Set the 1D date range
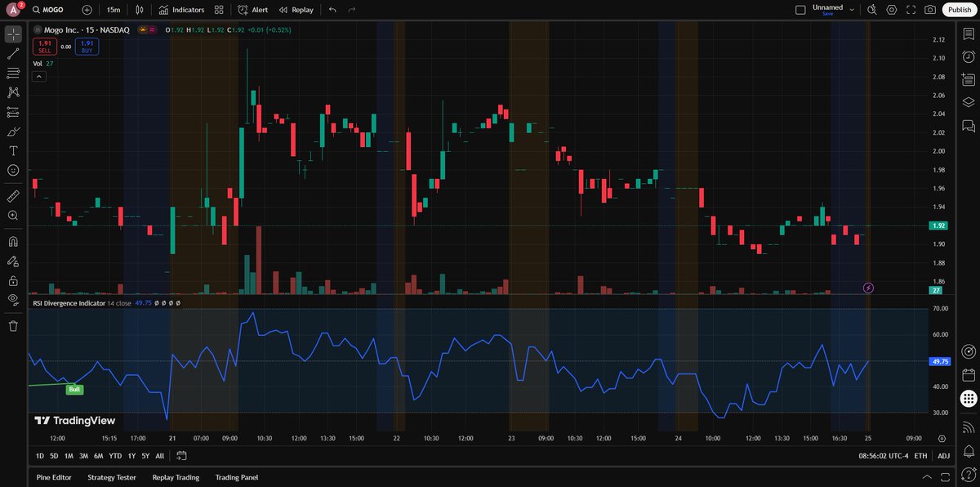This screenshot has width=980, height=487. (x=41, y=456)
